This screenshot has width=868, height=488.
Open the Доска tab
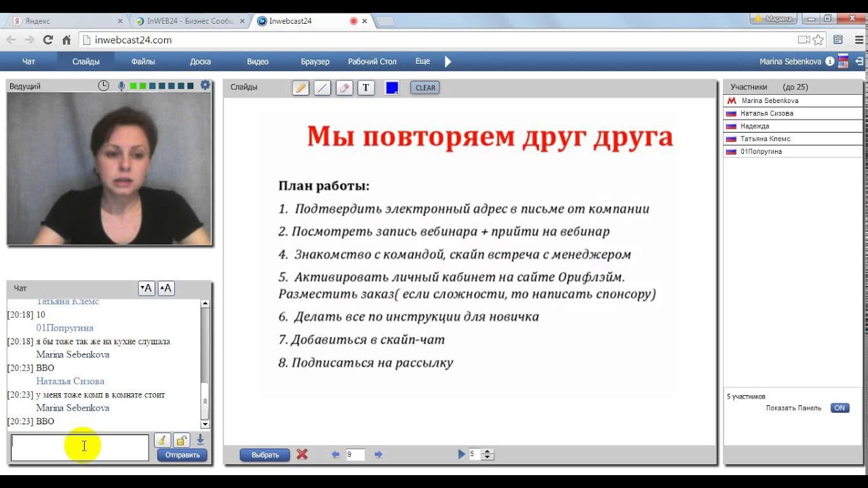click(x=201, y=62)
